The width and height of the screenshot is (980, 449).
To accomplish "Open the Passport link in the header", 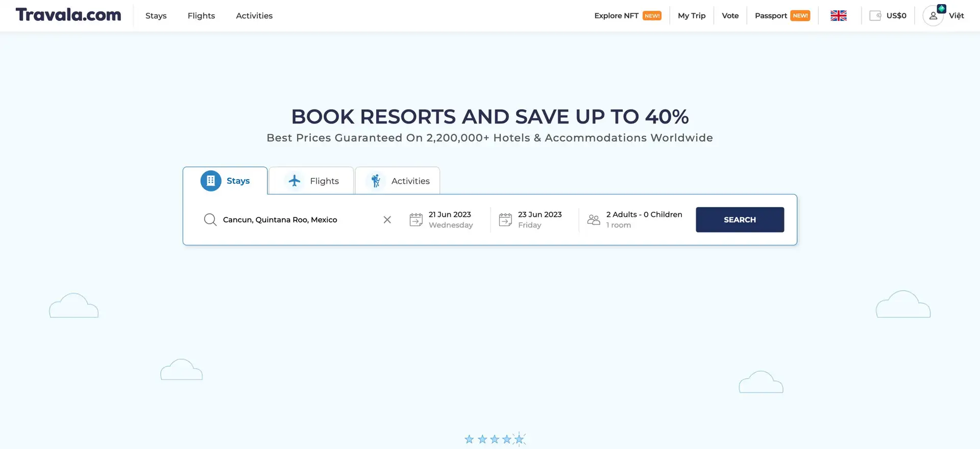I will tap(771, 16).
